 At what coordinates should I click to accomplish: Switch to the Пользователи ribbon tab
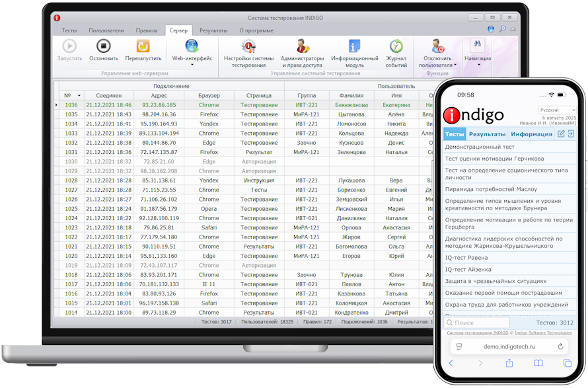(x=106, y=30)
